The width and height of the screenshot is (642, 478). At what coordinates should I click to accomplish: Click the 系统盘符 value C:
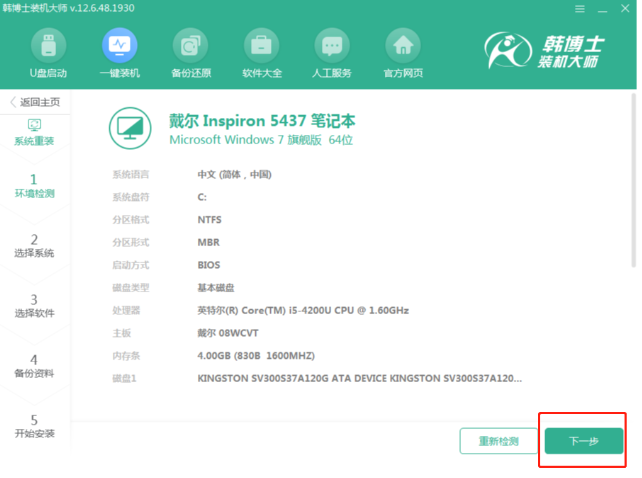(202, 197)
